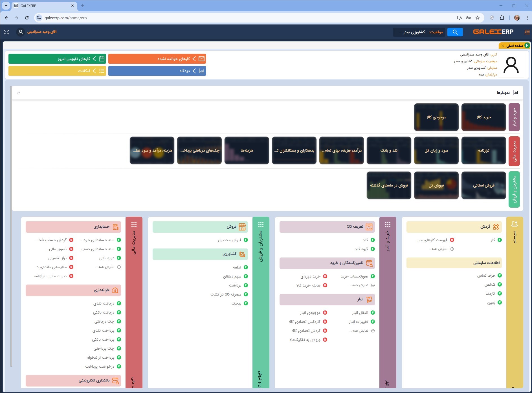Select the صفحه اصلی tab
This screenshot has height=393, width=532.
pyautogui.click(x=514, y=46)
